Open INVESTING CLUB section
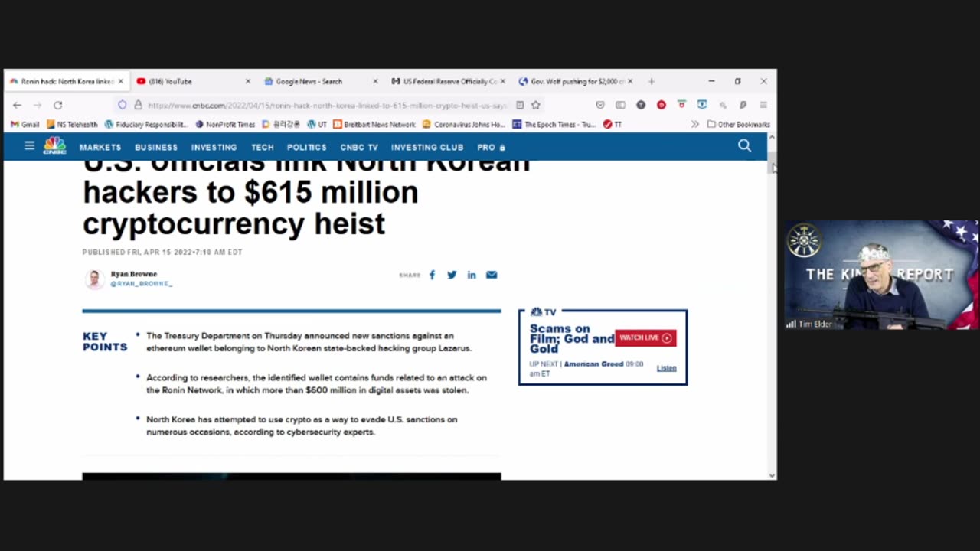The width and height of the screenshot is (980, 551). (x=427, y=147)
